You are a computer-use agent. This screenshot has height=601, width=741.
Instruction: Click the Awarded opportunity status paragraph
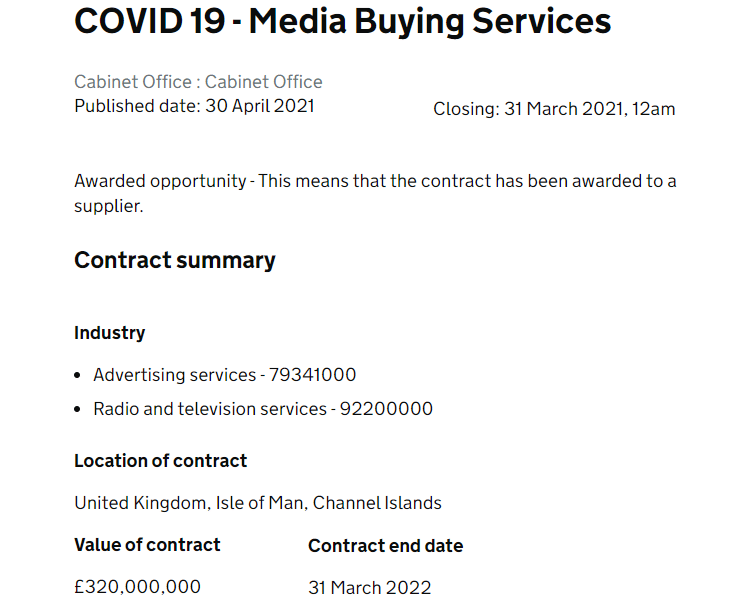(x=375, y=193)
